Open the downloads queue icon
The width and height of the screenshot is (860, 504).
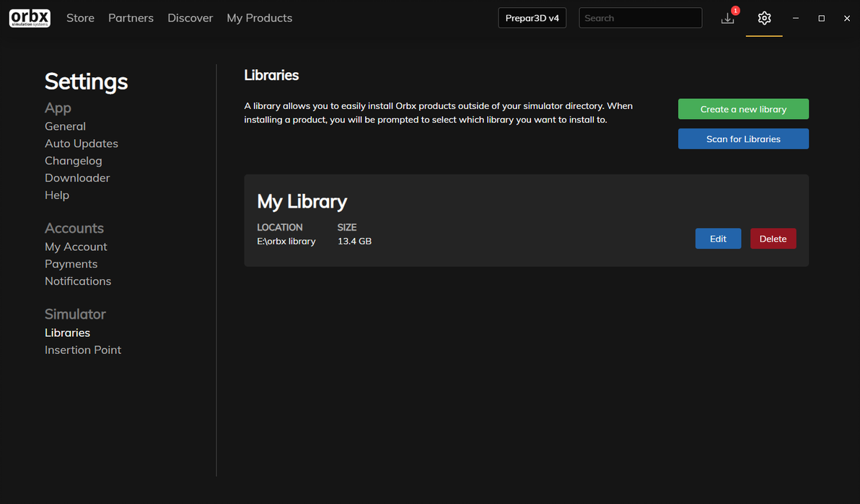tap(728, 18)
